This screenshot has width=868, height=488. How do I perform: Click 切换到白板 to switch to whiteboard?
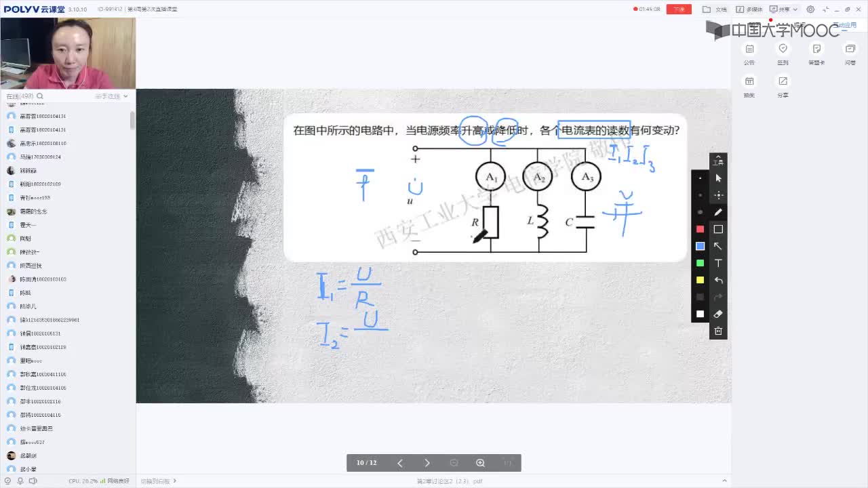tap(159, 481)
